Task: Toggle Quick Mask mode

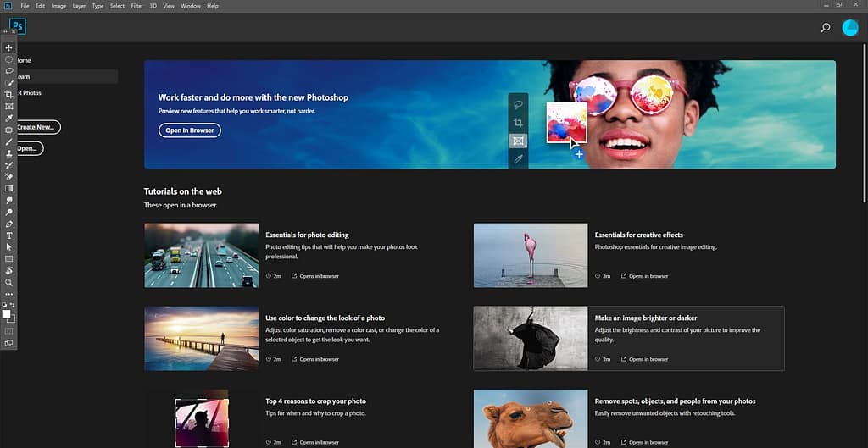Action: point(8,331)
